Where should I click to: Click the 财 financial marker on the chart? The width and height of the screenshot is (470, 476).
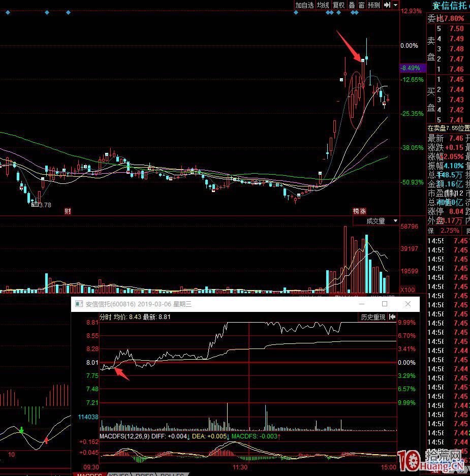click(68, 211)
